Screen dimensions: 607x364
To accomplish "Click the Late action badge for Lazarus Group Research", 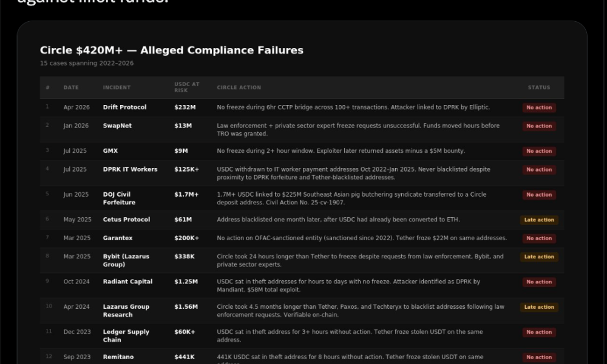I will [539, 308].
